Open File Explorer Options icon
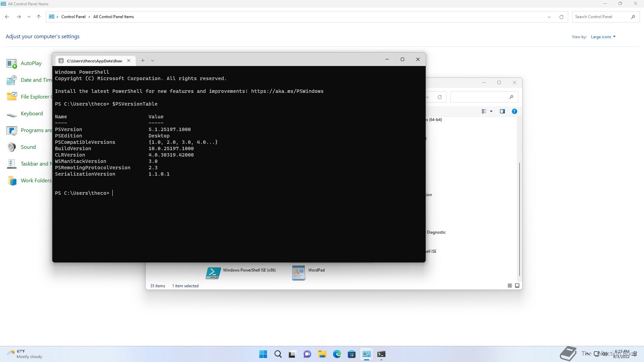The image size is (644, 362). click(x=12, y=97)
